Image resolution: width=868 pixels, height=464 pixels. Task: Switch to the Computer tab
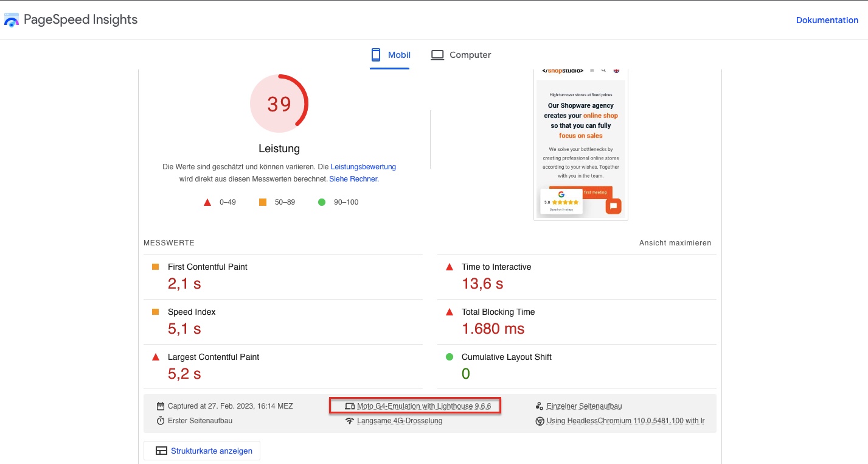click(461, 55)
